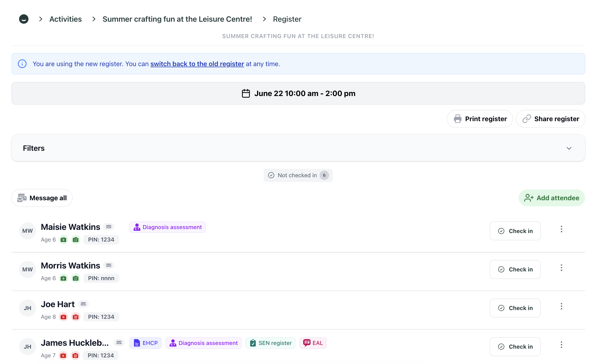
Task: Click the smiley home logo icon
Action: pos(24,19)
